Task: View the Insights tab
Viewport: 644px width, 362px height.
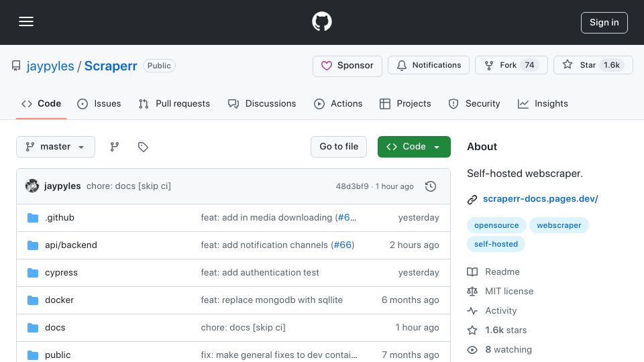Action: coord(543,104)
